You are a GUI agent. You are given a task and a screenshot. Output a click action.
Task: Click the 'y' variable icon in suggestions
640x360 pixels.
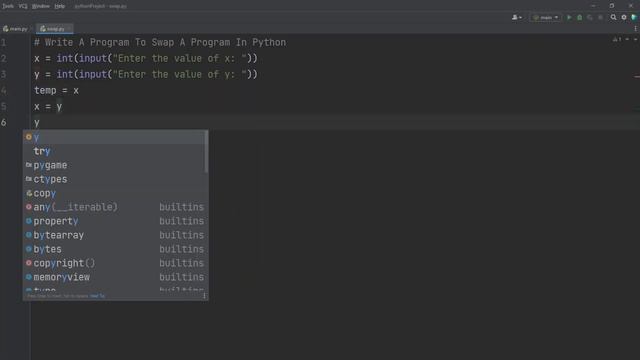point(29,137)
